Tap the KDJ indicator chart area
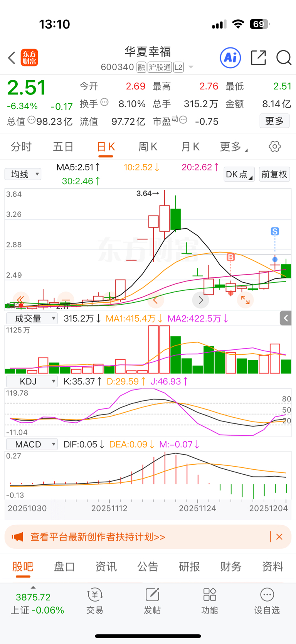 [148, 413]
